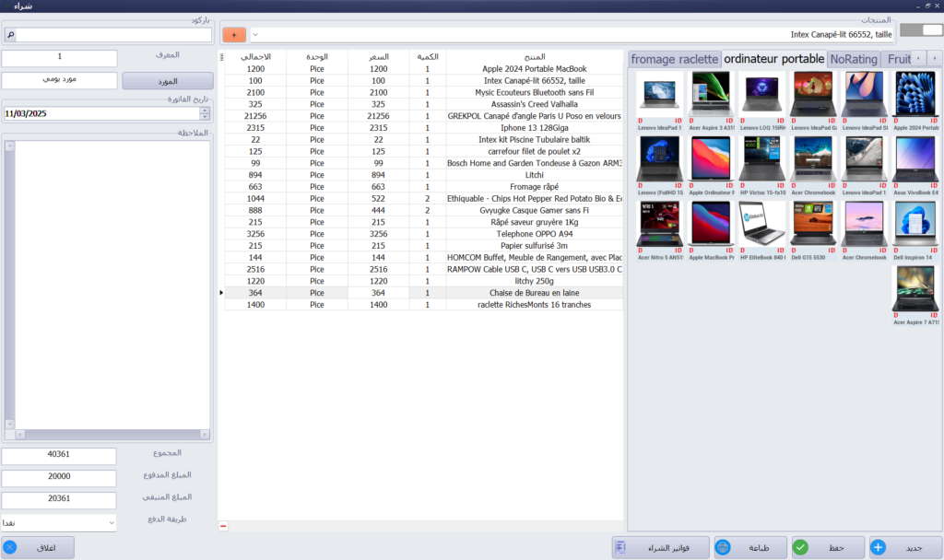This screenshot has height=560, width=944.
Task: Click the الاجمالي total column header
Action: tap(255, 56)
